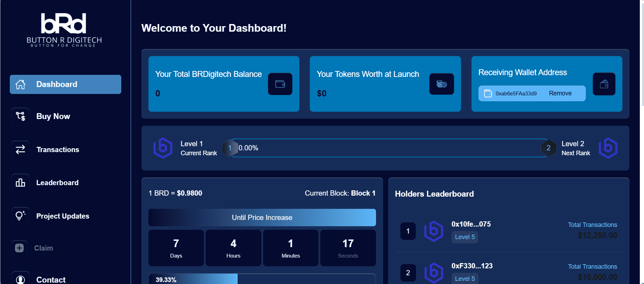The height and width of the screenshot is (284, 644).
Task: Select leaderboard holder 0x10fe...075
Action: (471, 224)
